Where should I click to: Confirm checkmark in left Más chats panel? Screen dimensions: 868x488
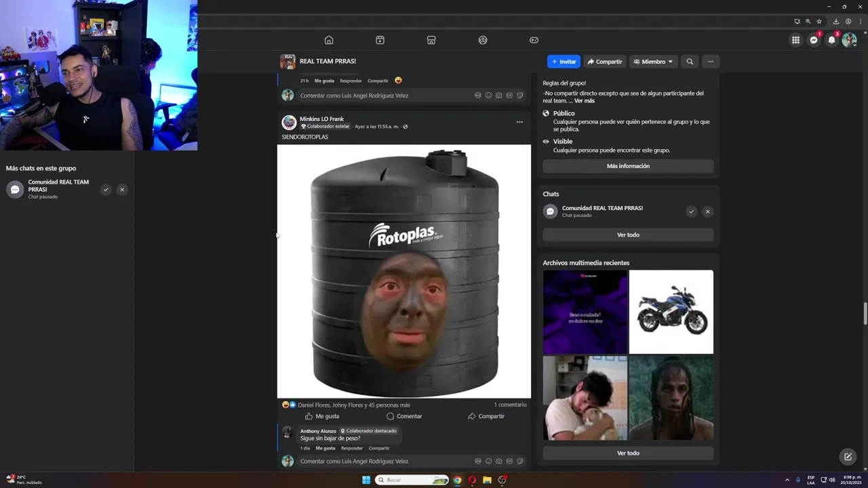click(106, 190)
